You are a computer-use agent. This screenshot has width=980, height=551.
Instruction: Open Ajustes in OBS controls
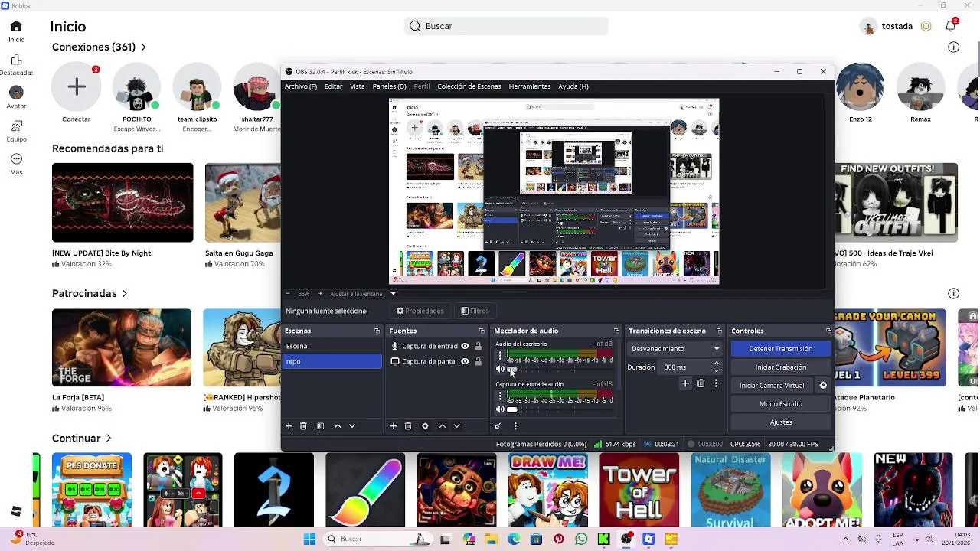click(780, 422)
